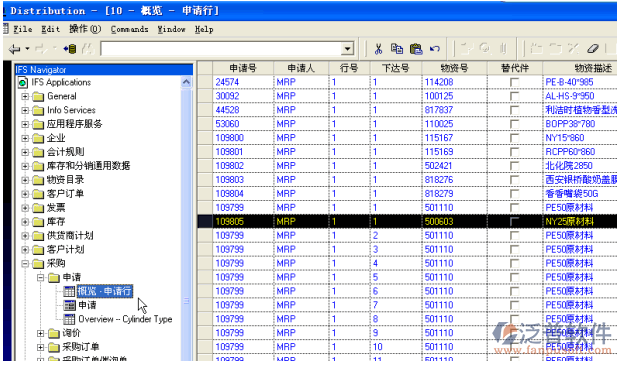
Task: Click the 申请号 column header
Action: pyautogui.click(x=243, y=68)
